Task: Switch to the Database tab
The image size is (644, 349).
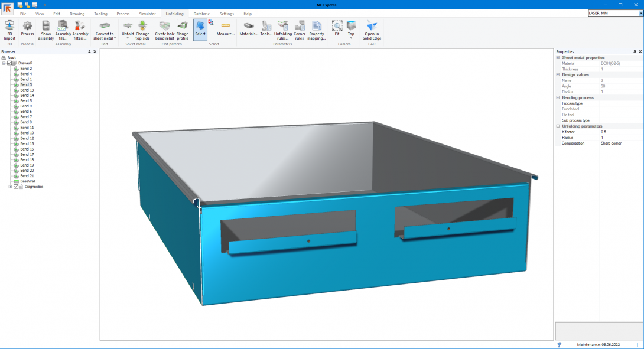Action: (x=201, y=14)
